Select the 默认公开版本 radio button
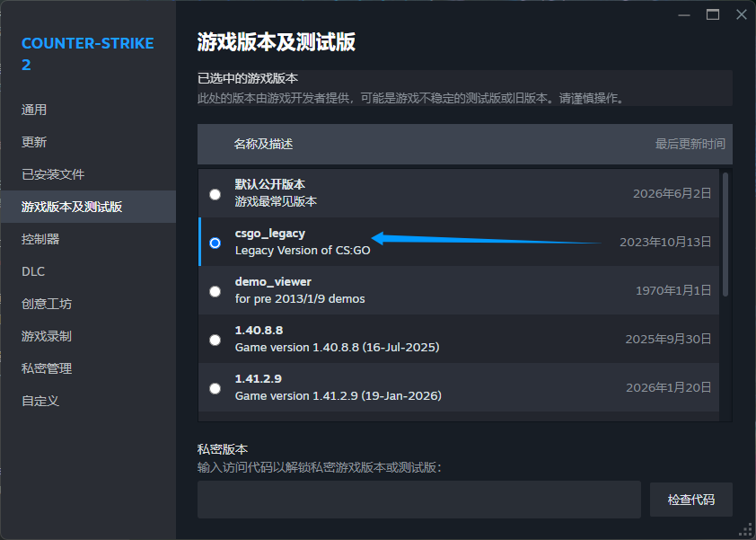Viewport: 756px width, 540px height. 215,194
